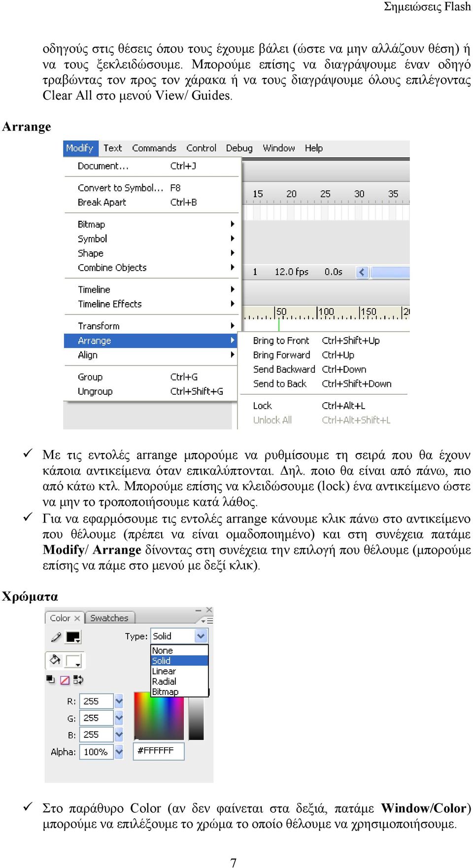
Task: Click the 12.0 fps frame rate readout
Action: tap(291, 272)
